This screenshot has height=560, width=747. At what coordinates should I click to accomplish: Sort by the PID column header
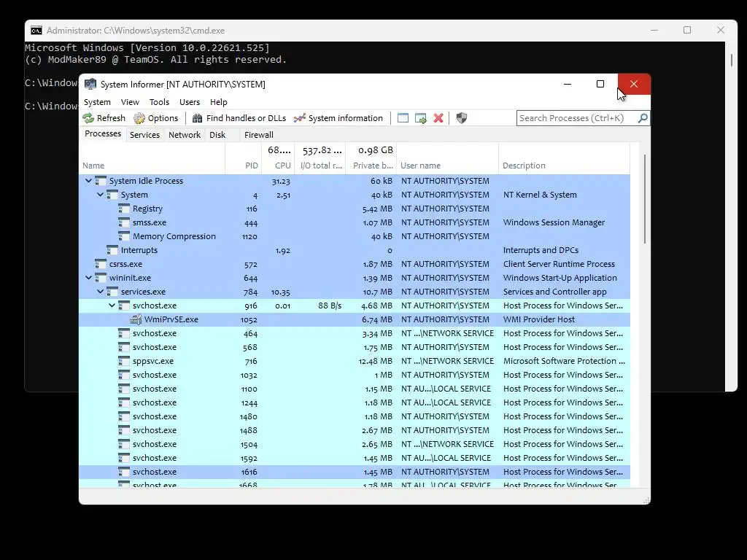244,158
